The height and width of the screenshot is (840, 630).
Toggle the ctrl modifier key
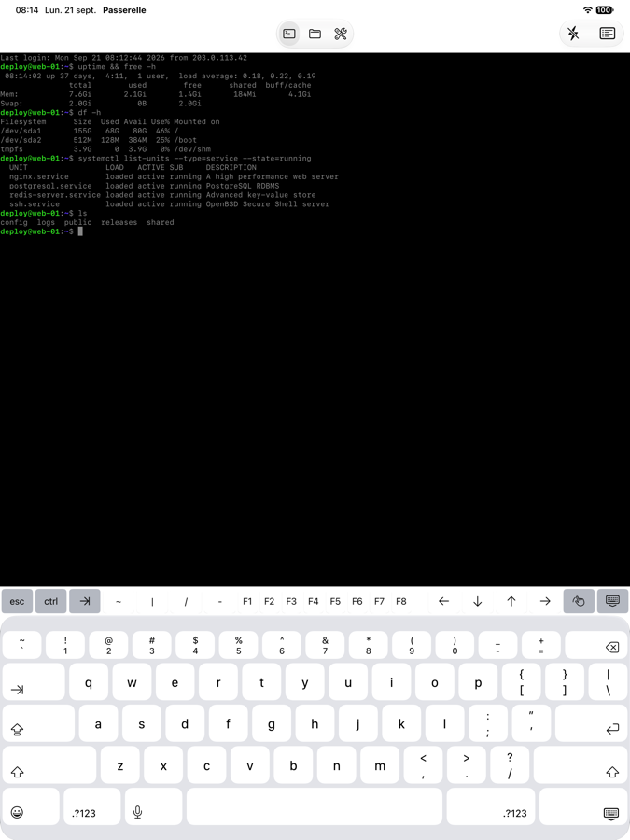(x=51, y=601)
